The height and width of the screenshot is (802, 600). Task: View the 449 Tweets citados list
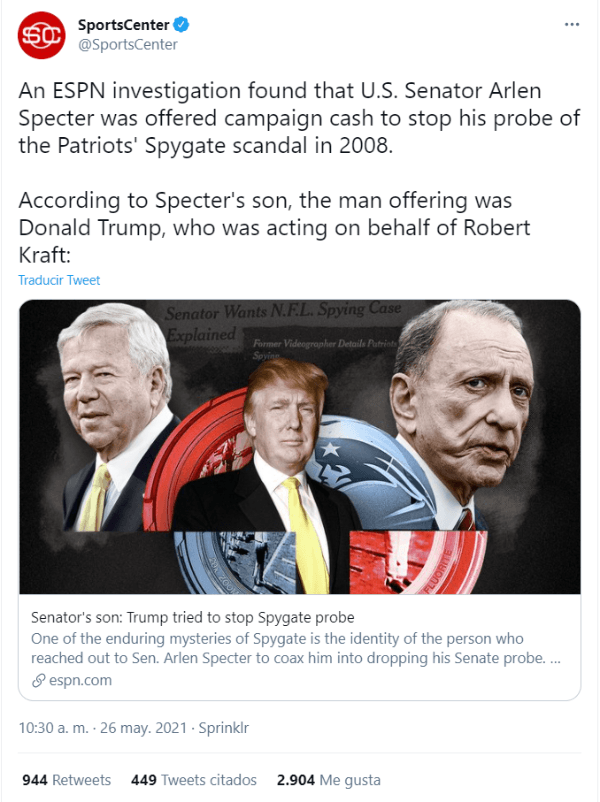tap(194, 780)
